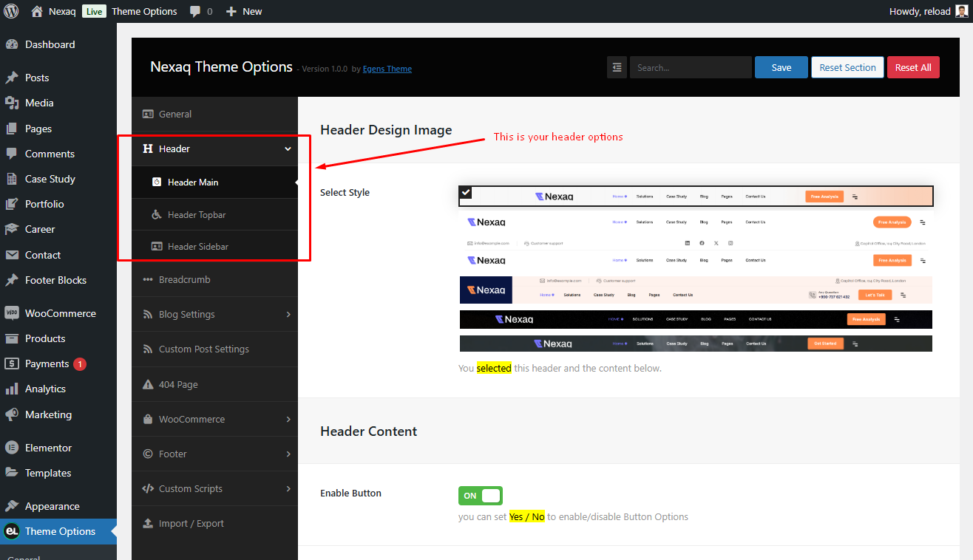Click the Case Study icon
Screen dimensions: 973x560
point(12,179)
